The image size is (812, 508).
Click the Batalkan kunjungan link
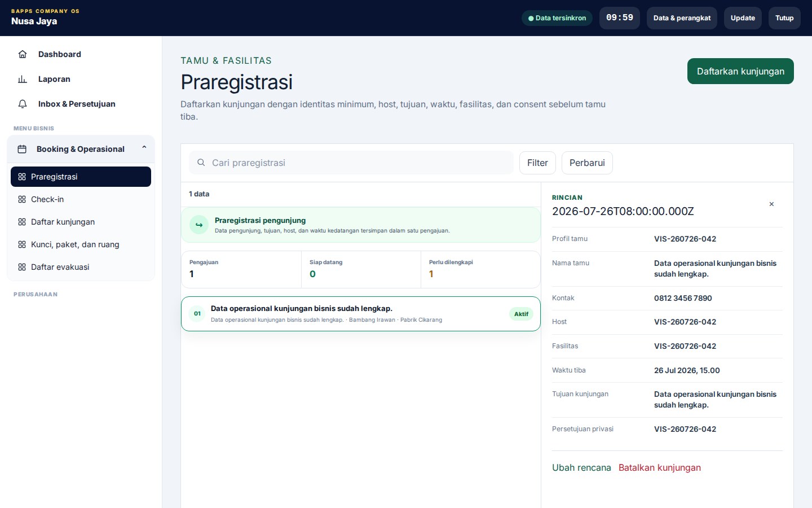[x=660, y=467]
